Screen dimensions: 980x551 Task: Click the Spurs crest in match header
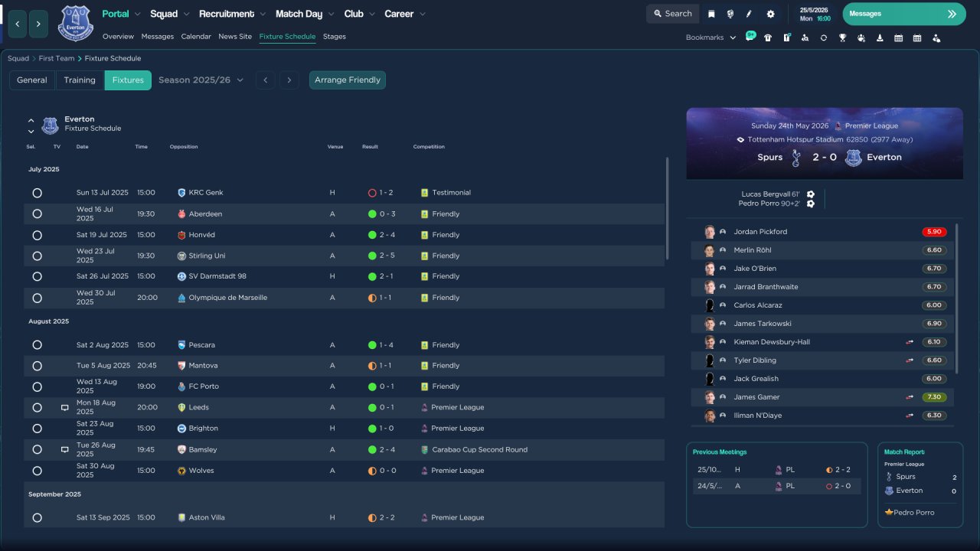[x=796, y=158]
